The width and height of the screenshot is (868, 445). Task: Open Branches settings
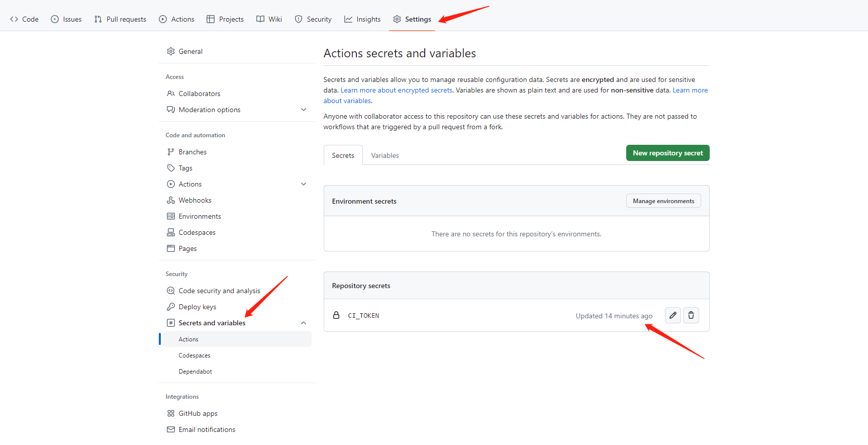[x=237, y=152]
